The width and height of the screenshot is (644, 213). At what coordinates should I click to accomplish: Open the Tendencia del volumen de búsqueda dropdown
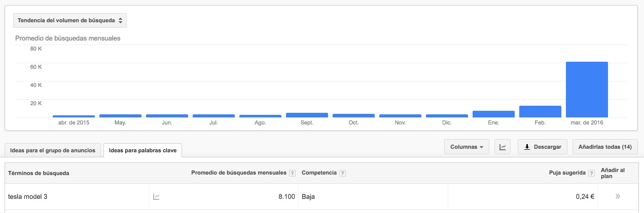[69, 20]
